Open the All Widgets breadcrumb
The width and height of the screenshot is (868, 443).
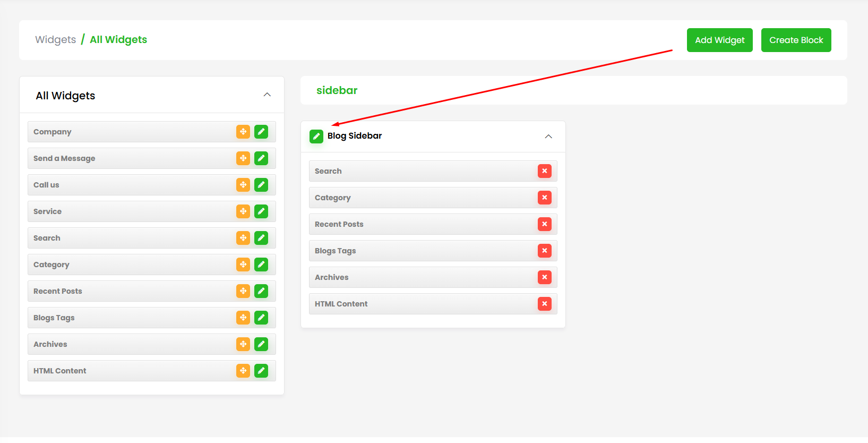[118, 40]
